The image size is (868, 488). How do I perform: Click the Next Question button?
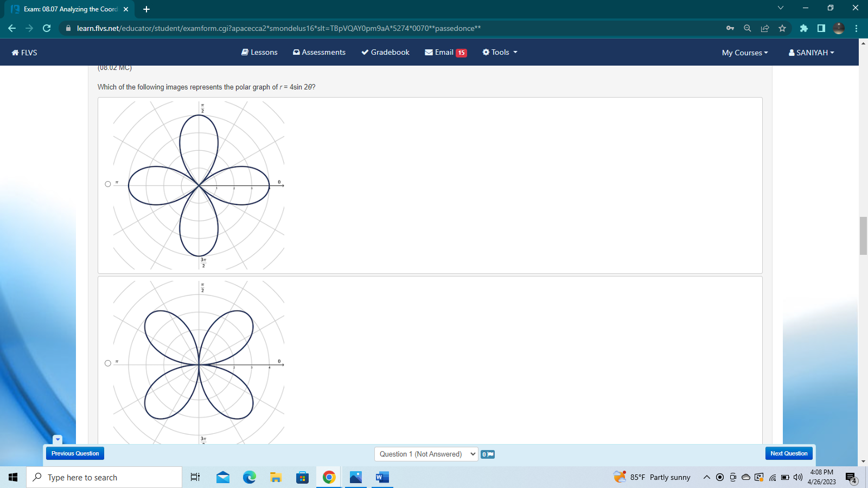(x=789, y=453)
